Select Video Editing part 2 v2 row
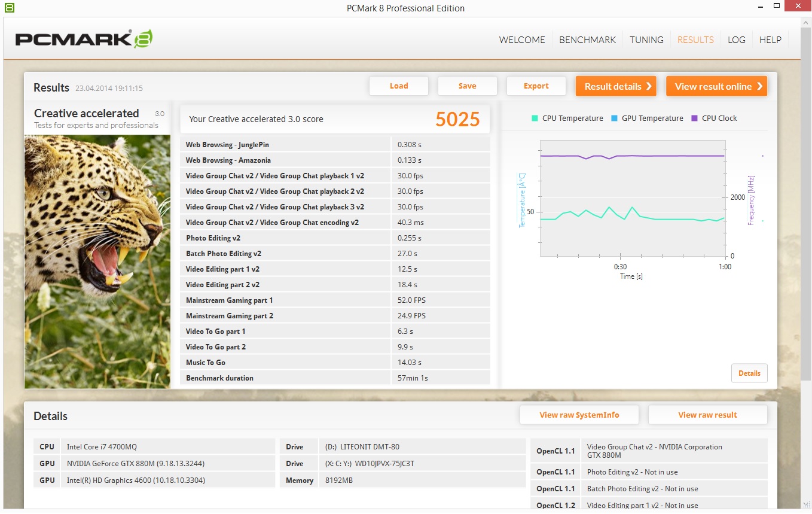Image resolution: width=812 pixels, height=514 pixels. pyautogui.click(x=335, y=285)
